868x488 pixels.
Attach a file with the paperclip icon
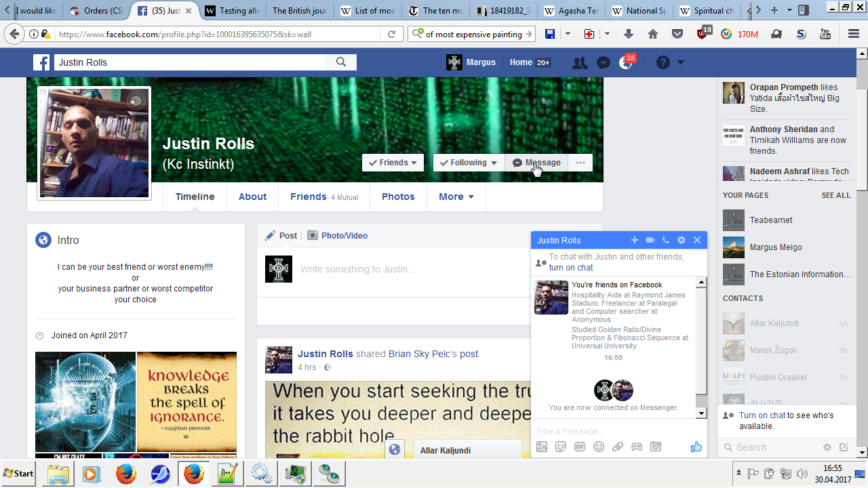pyautogui.click(x=618, y=447)
